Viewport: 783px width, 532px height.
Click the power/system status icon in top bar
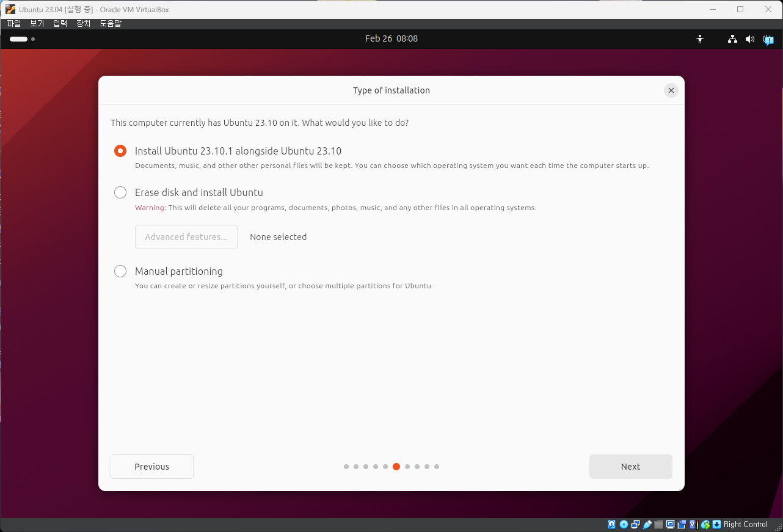coord(768,39)
